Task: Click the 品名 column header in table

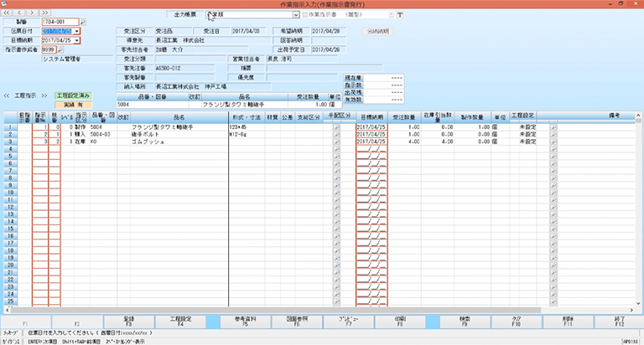Action: click(x=179, y=117)
